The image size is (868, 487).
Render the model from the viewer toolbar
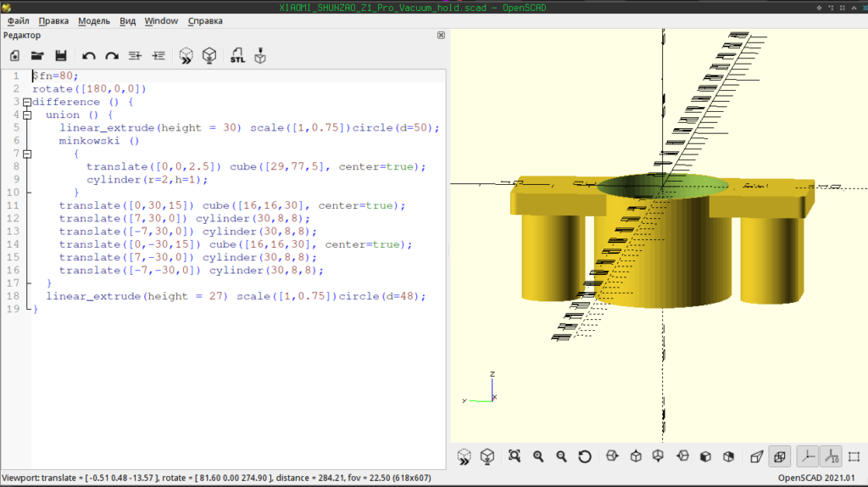(487, 456)
